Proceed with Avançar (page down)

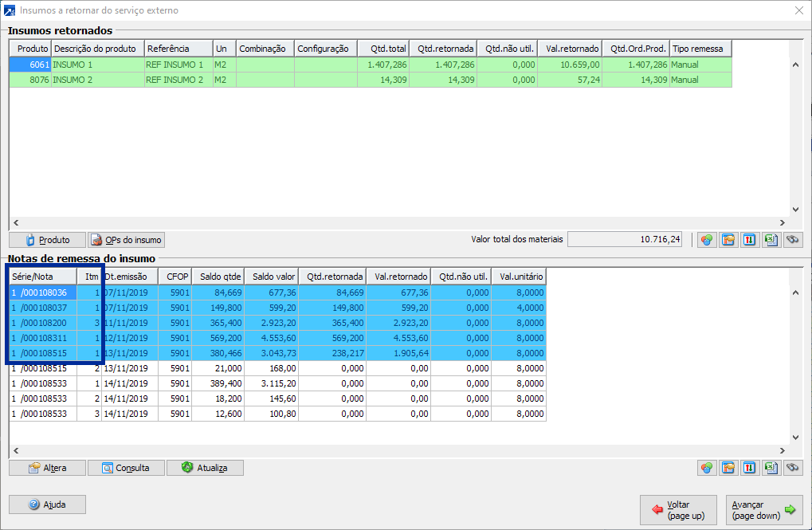pos(764,510)
